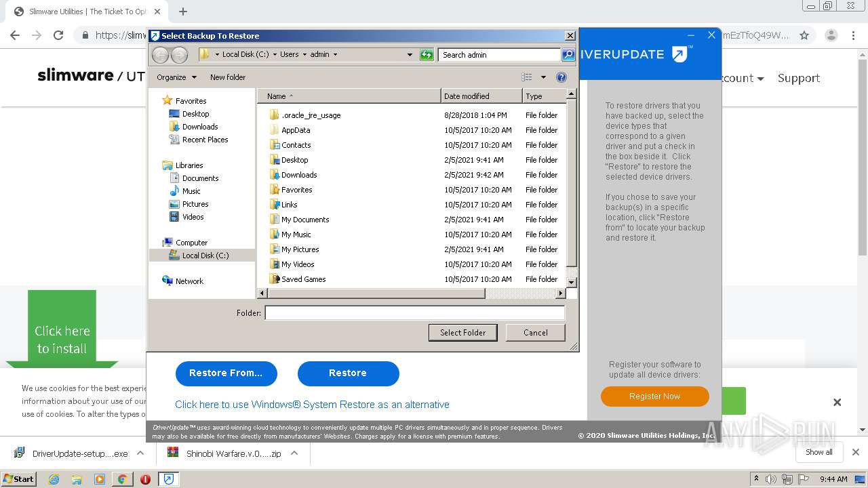Click the file list vertical scrollbar down arrow
Screen dimensions: 868x488
pyautogui.click(x=571, y=282)
